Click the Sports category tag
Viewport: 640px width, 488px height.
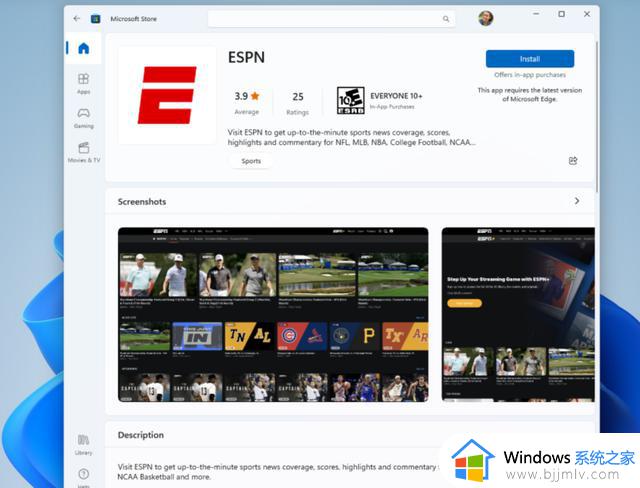click(251, 161)
